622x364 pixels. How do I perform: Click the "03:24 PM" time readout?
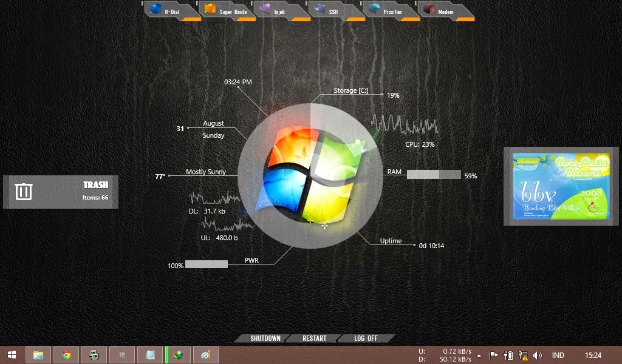[x=238, y=82]
